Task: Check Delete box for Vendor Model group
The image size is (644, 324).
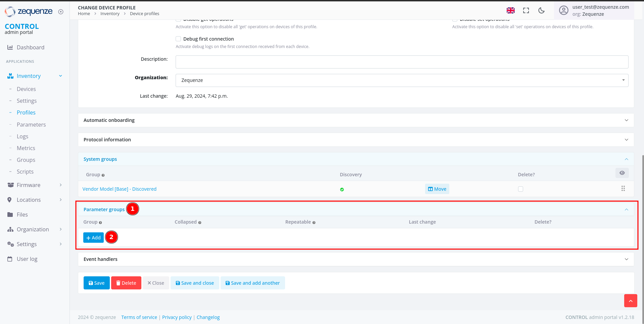Action: [520, 189]
